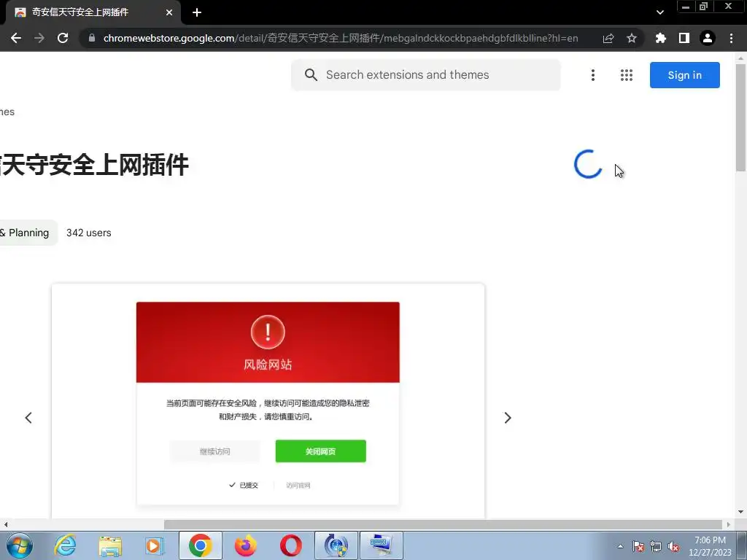The image size is (747, 560).
Task: Click the magnifier search icon
Action: pos(311,75)
